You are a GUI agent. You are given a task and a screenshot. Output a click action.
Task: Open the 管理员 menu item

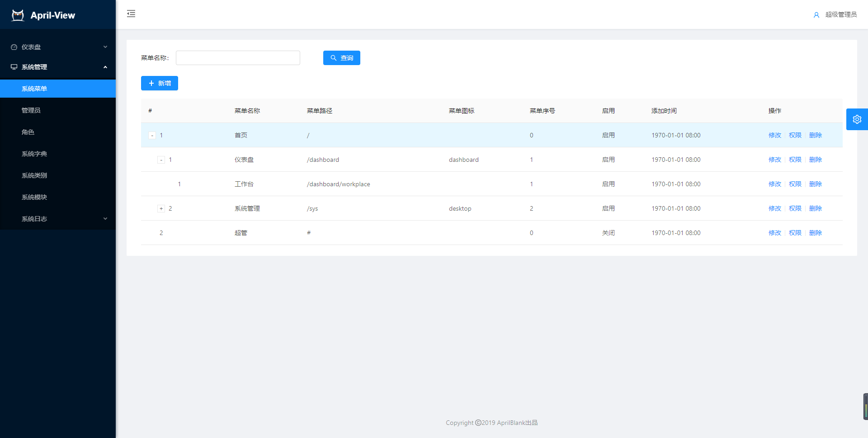tap(31, 110)
